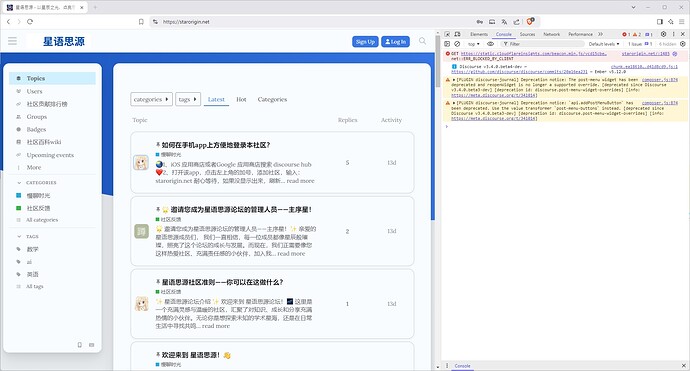Click the All tags sidebar link
690x371 pixels.
click(35, 286)
